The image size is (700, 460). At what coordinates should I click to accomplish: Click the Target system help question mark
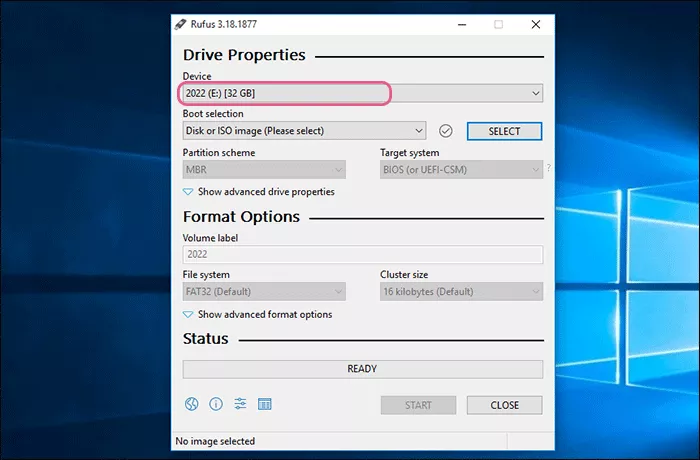pos(549,168)
